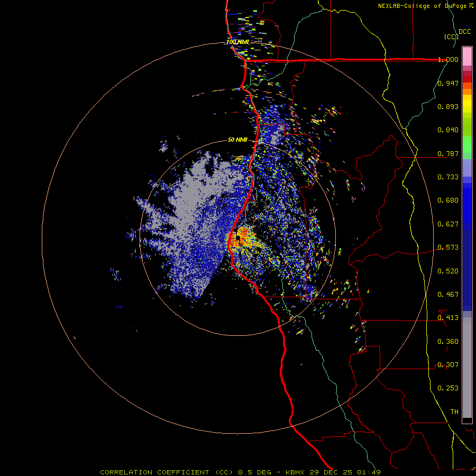Click the 0.680 legend value
Screen dimensions: 476x476
(448, 200)
